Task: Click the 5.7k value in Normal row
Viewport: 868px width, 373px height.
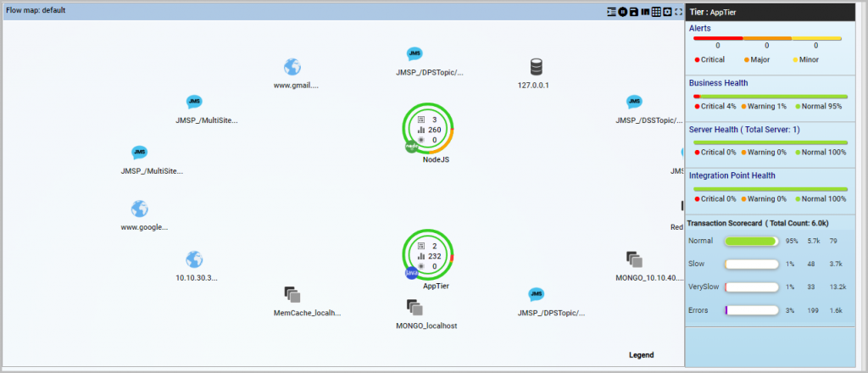Action: tap(814, 242)
